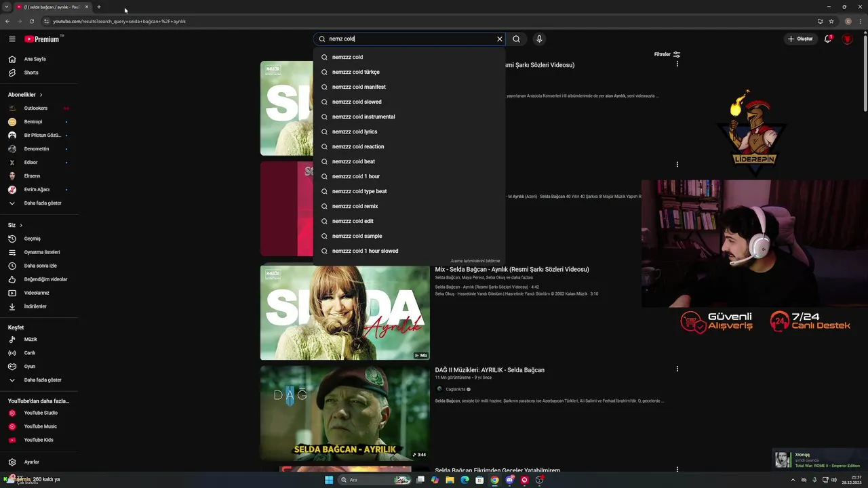Screen dimensions: 868x488
Task: Open 'Mix - Selda Bağcan - Ayrılık' title
Action: point(512,270)
